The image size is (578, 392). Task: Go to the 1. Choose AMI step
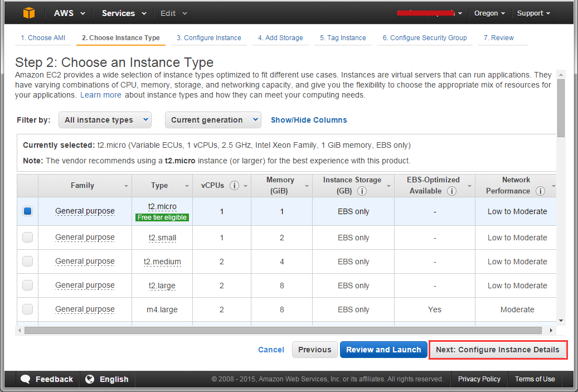(x=43, y=37)
